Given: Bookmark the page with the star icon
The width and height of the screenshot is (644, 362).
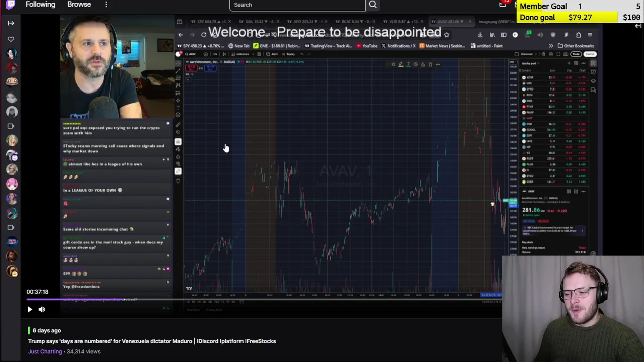Looking at the screenshot, I should pos(446,35).
